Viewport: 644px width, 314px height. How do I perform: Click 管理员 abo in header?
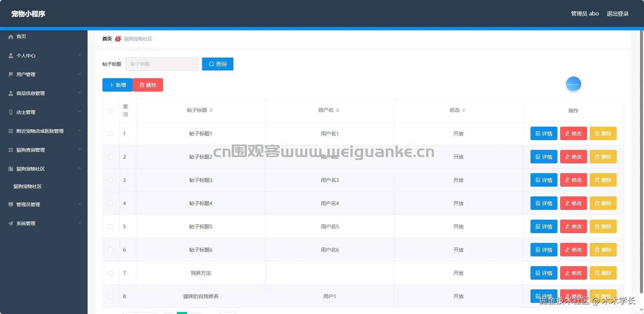(585, 14)
